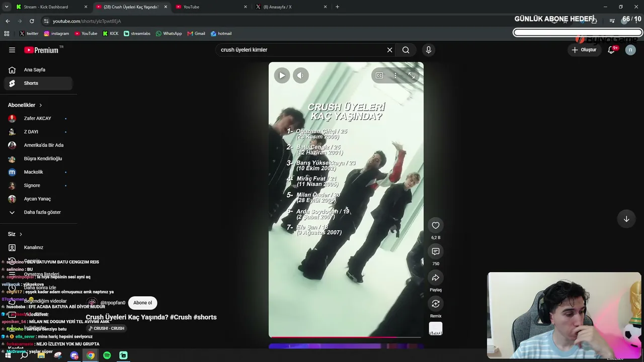Viewport: 644px width, 362px height.
Task: Open the @trpopfan0 channel
Action: coord(113,303)
